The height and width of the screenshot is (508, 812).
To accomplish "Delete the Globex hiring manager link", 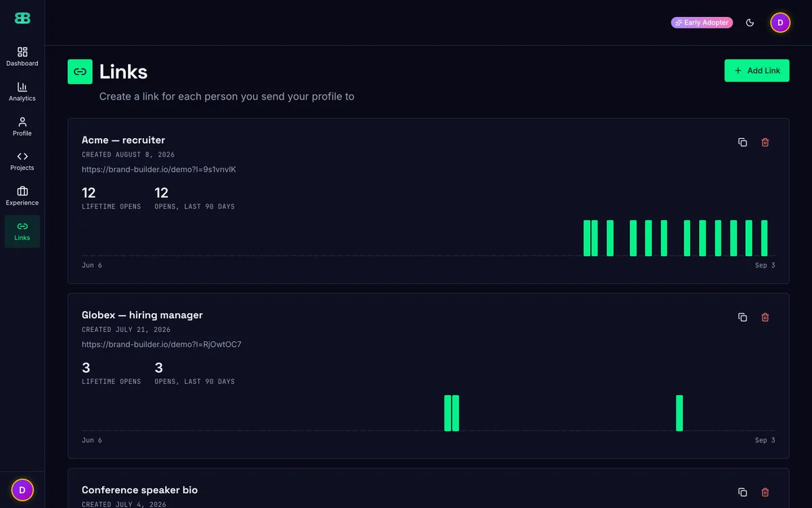I will (765, 317).
